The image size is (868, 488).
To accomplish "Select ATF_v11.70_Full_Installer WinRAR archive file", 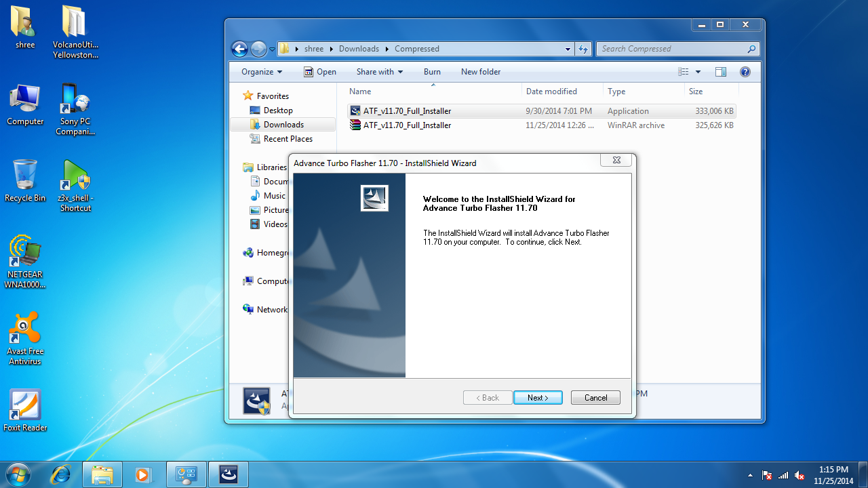I will (541, 125).
